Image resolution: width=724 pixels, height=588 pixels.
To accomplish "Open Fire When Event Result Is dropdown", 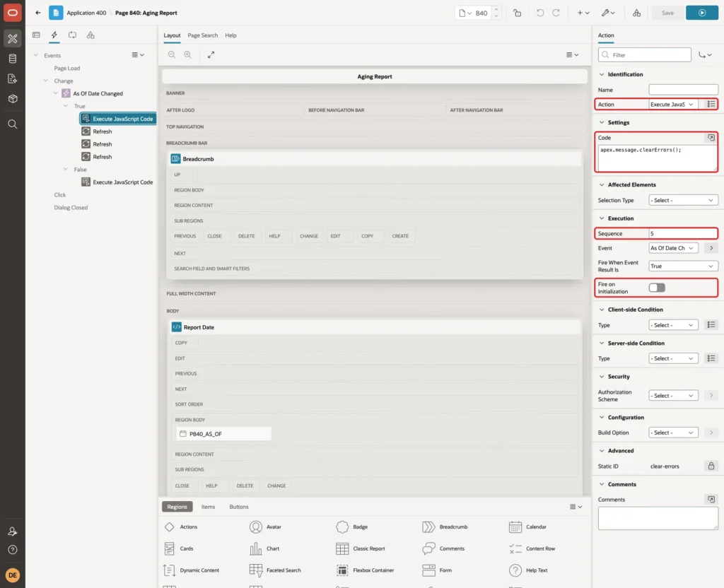I will [x=683, y=266].
